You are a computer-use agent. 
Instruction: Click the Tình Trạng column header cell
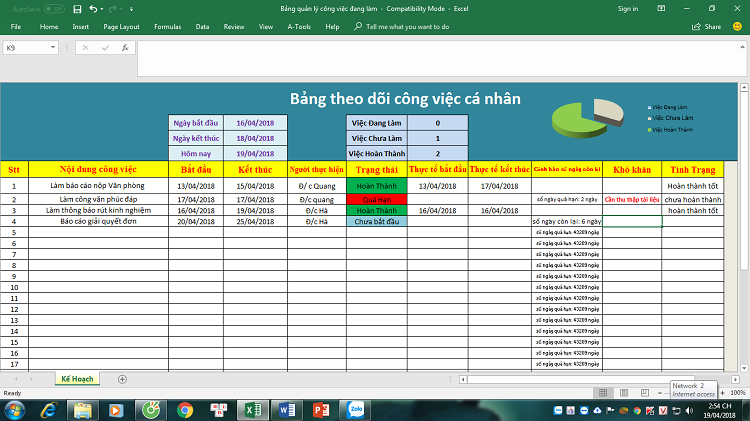(x=693, y=169)
